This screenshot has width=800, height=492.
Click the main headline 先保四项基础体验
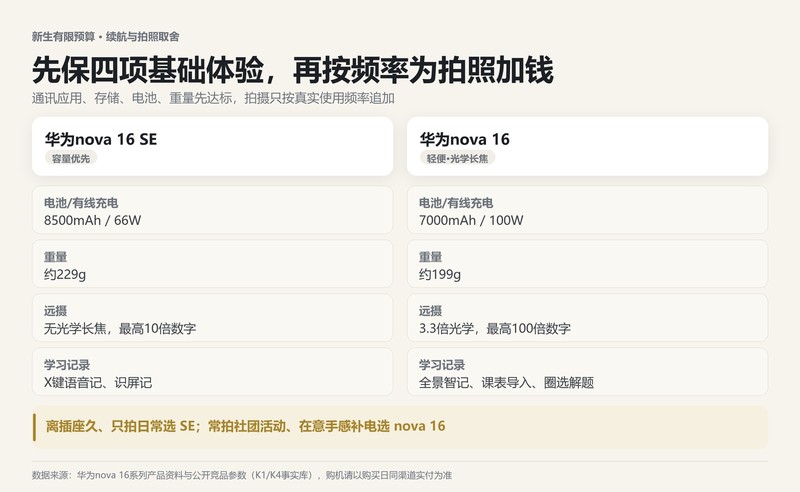(293, 70)
